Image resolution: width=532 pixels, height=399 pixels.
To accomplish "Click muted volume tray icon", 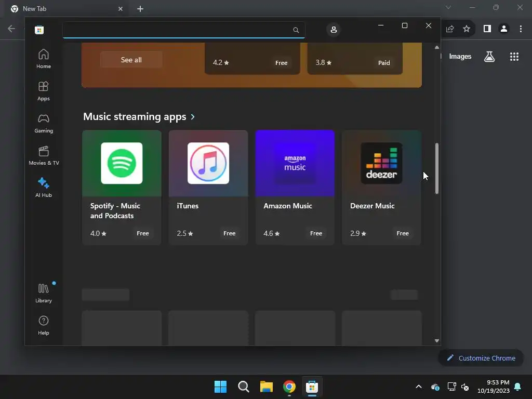I will 465,387.
